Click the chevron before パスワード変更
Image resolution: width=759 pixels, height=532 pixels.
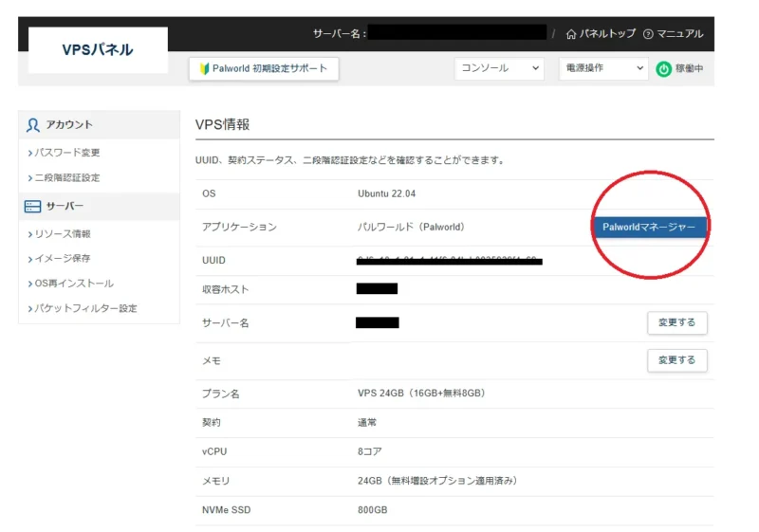click(30, 153)
